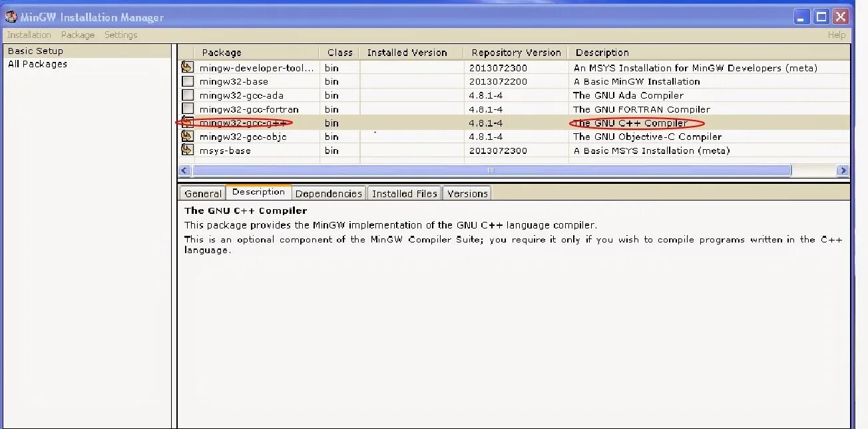Click the MinGW icon in the title bar
868x429 pixels.
(11, 17)
